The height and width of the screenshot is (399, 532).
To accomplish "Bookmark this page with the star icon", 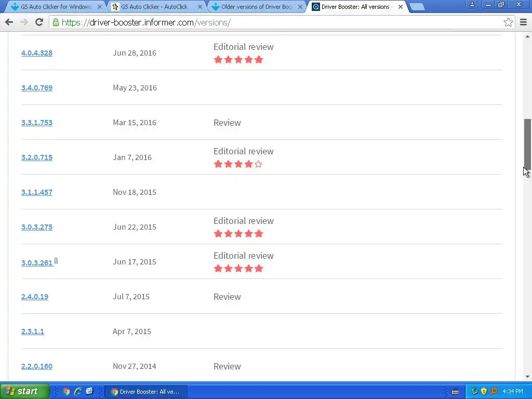I will click(x=508, y=22).
